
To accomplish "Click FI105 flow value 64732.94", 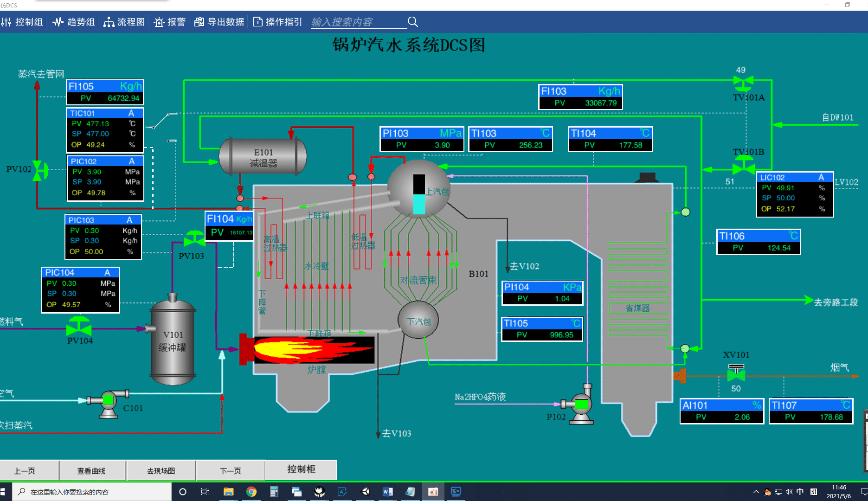I will [123, 98].
